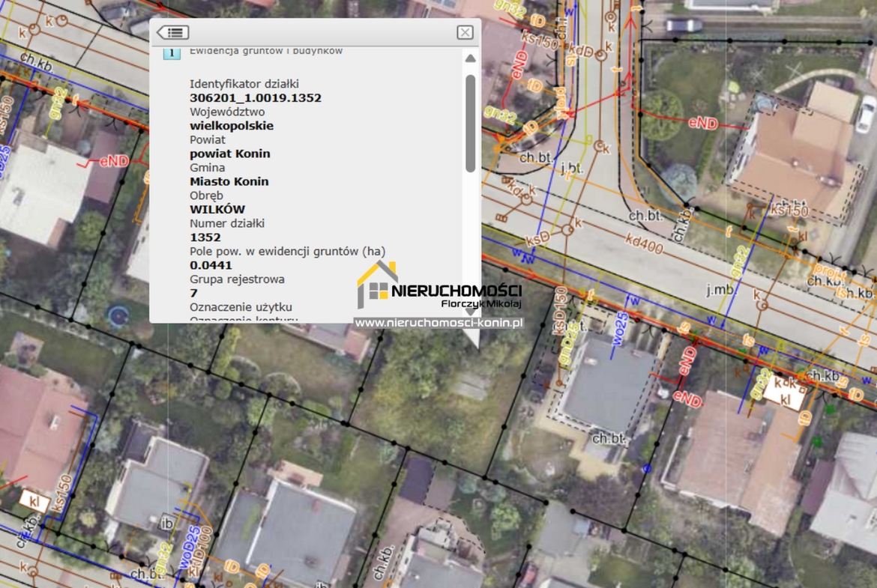Click the back-to-list icon in popup header

pos(172,32)
